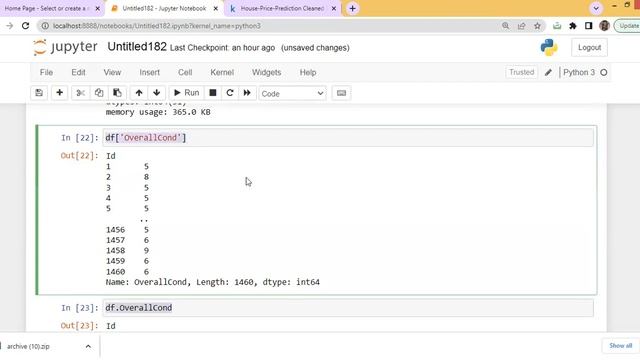The image size is (640, 360).
Task: Open the extensions puzzle icon
Action: pyautogui.click(x=573, y=26)
